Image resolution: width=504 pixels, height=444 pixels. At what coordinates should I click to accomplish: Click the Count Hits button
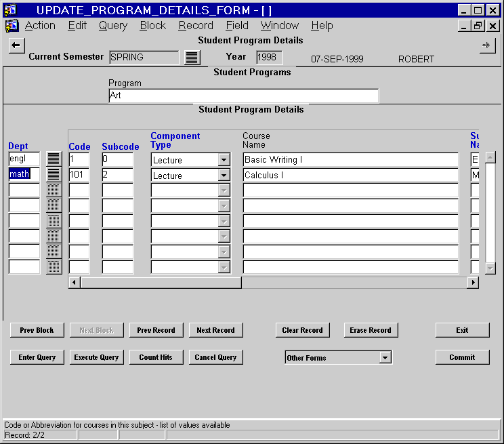(156, 357)
